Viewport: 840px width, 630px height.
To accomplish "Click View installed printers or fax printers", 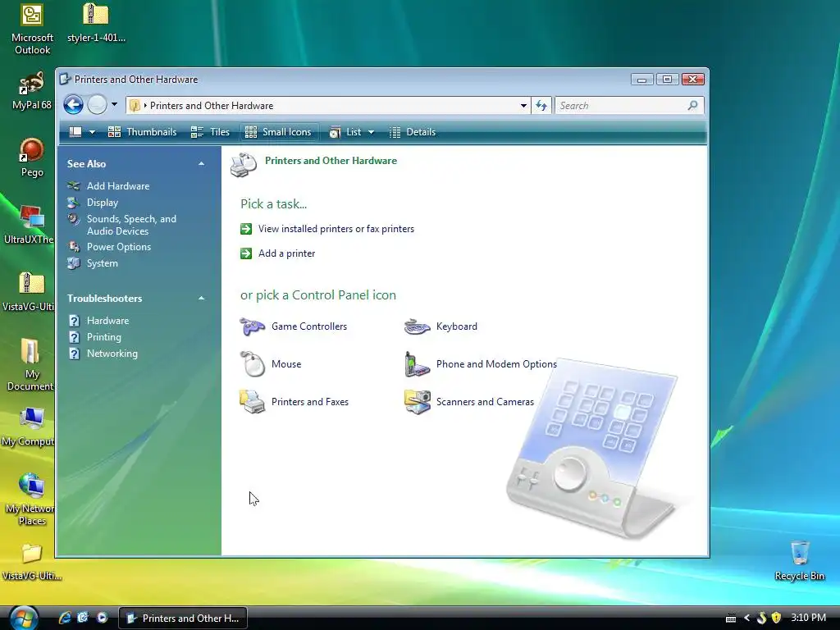I will click(336, 229).
